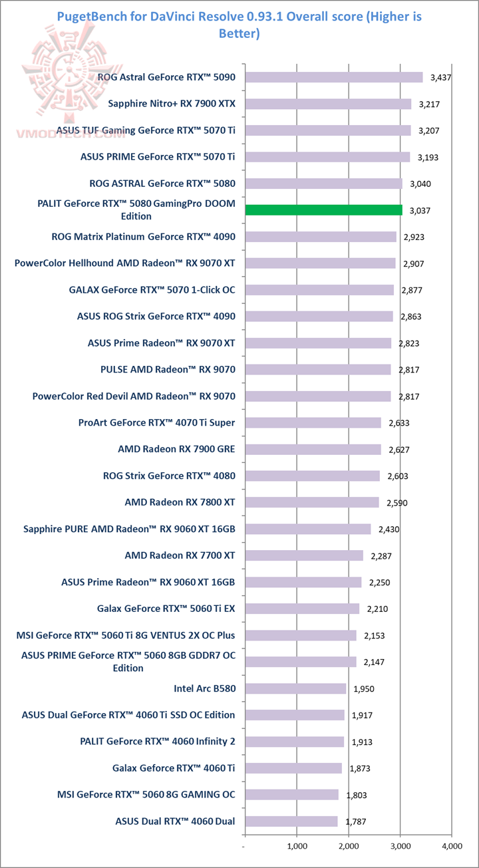Select 'AMD Radeon RX 7900 GRE' label
This screenshot has height=868, width=479.
(176, 449)
